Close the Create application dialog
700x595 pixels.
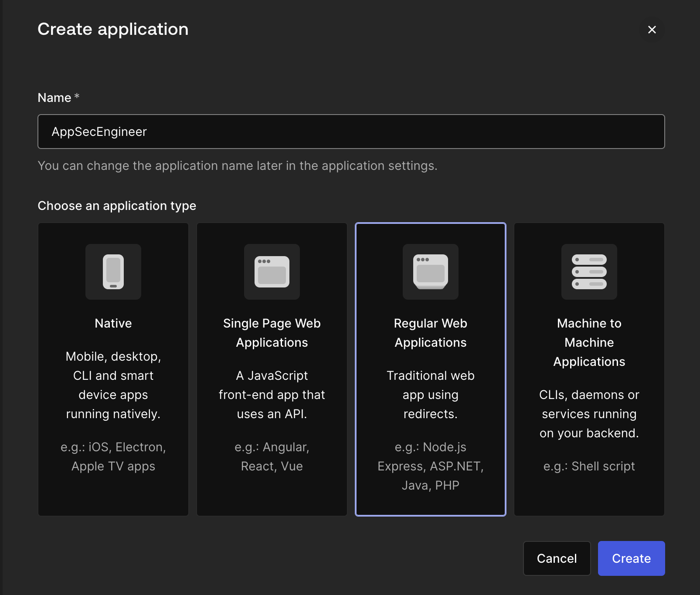[x=652, y=30]
